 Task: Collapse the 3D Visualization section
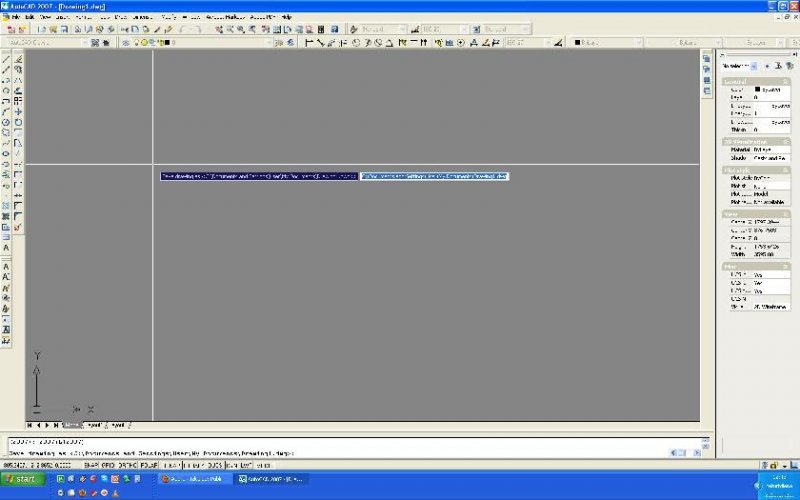[x=786, y=141]
